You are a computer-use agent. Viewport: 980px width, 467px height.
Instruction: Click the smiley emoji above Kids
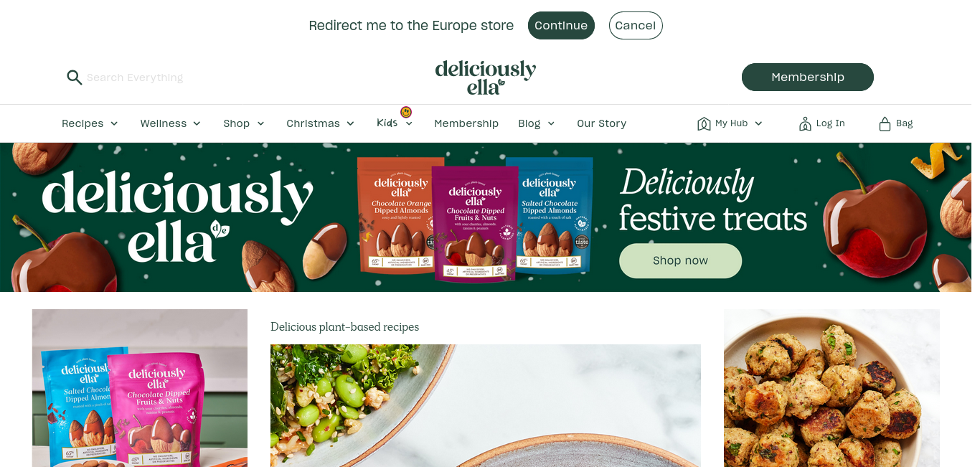pos(406,112)
